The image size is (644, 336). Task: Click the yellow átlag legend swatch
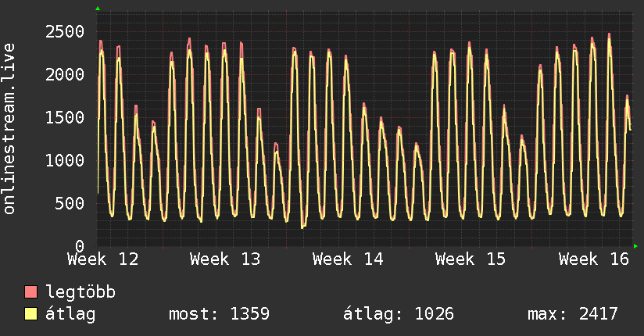click(x=30, y=314)
